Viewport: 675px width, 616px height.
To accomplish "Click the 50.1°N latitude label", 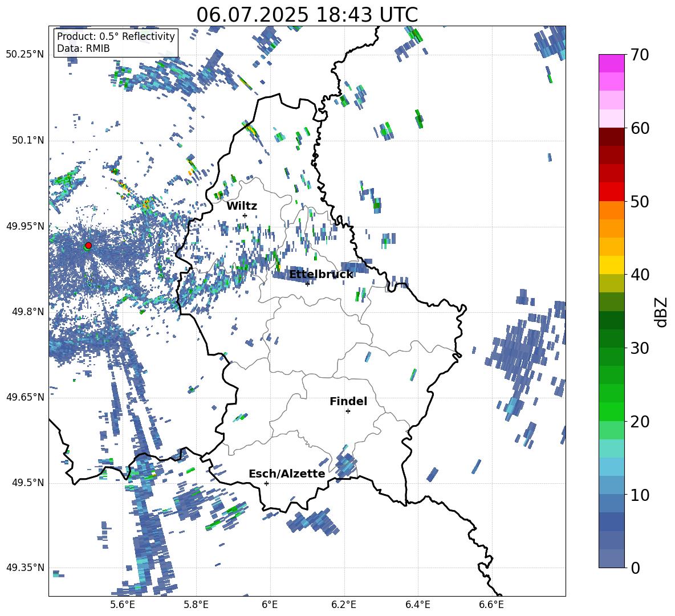I will point(28,140).
